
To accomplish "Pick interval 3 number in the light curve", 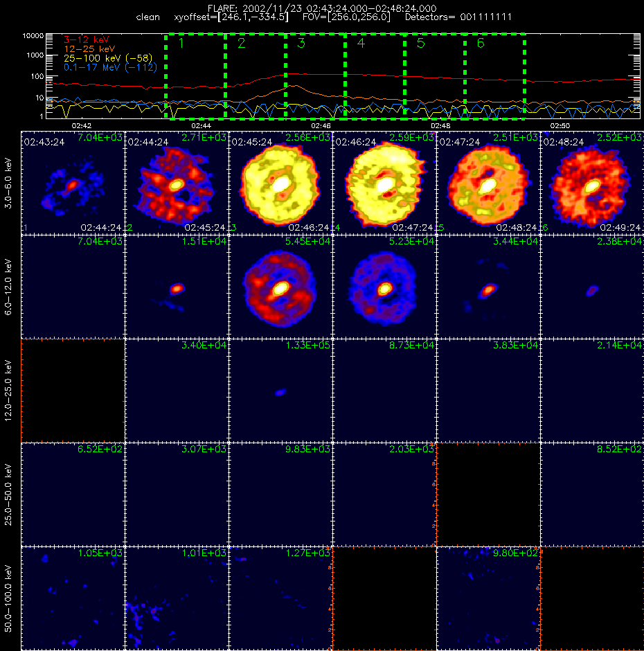I will (301, 43).
